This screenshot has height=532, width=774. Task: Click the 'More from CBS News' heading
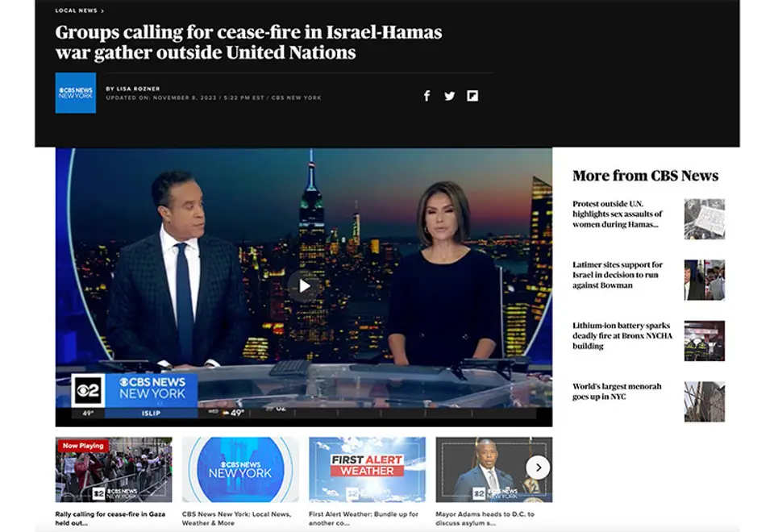click(645, 176)
